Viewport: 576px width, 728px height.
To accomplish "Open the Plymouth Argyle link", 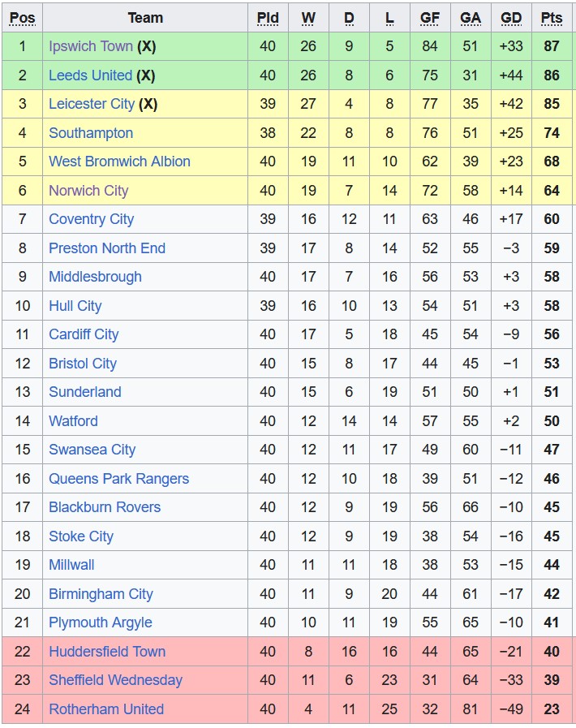I will [x=100, y=622].
